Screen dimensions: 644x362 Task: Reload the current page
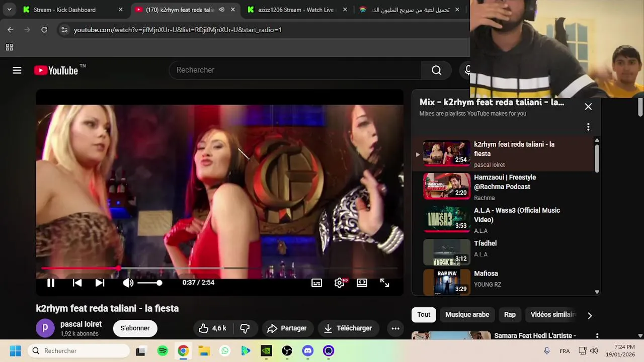(44, 30)
